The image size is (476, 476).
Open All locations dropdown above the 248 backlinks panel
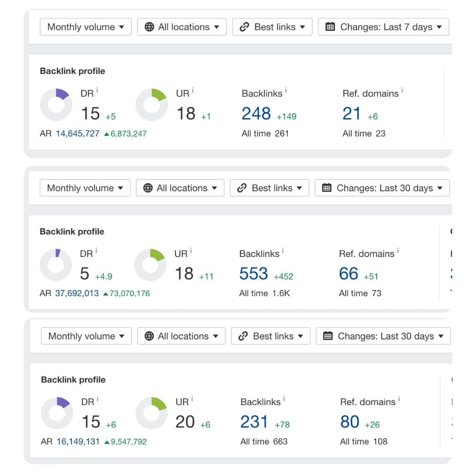coord(182,27)
